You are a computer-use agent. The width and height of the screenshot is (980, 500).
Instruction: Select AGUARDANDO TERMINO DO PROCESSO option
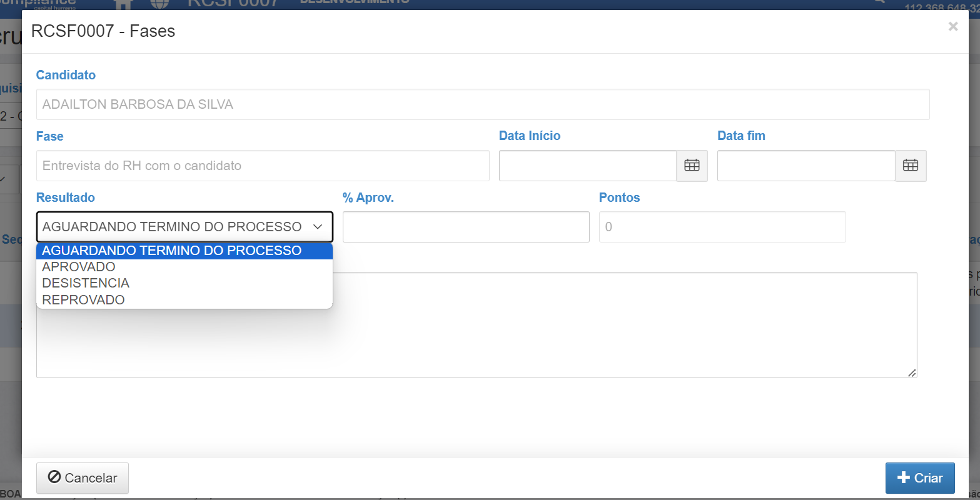(184, 251)
